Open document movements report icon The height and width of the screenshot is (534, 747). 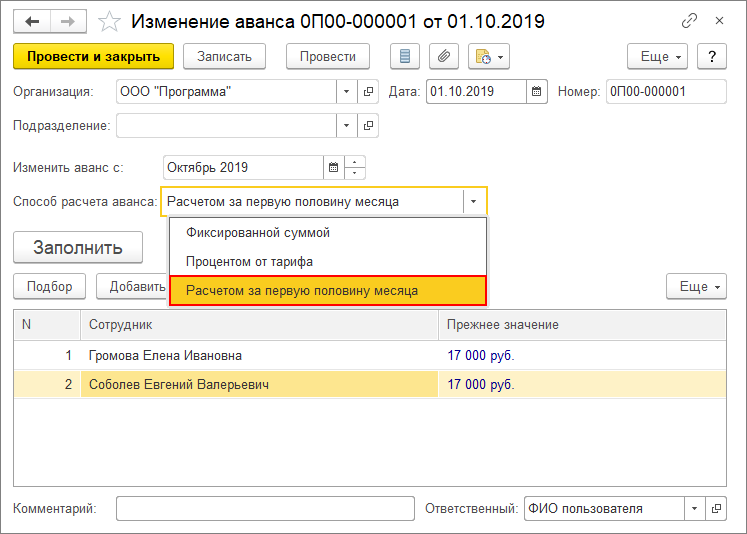coord(405,57)
